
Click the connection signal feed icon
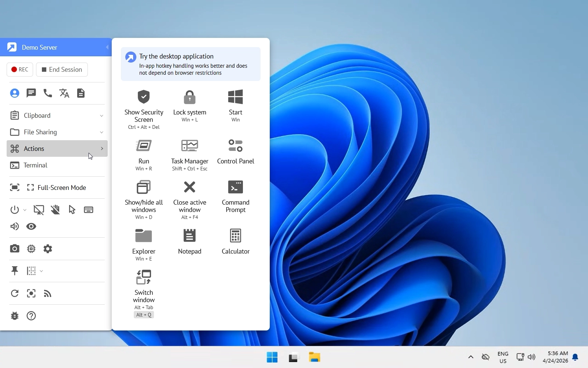[48, 294]
